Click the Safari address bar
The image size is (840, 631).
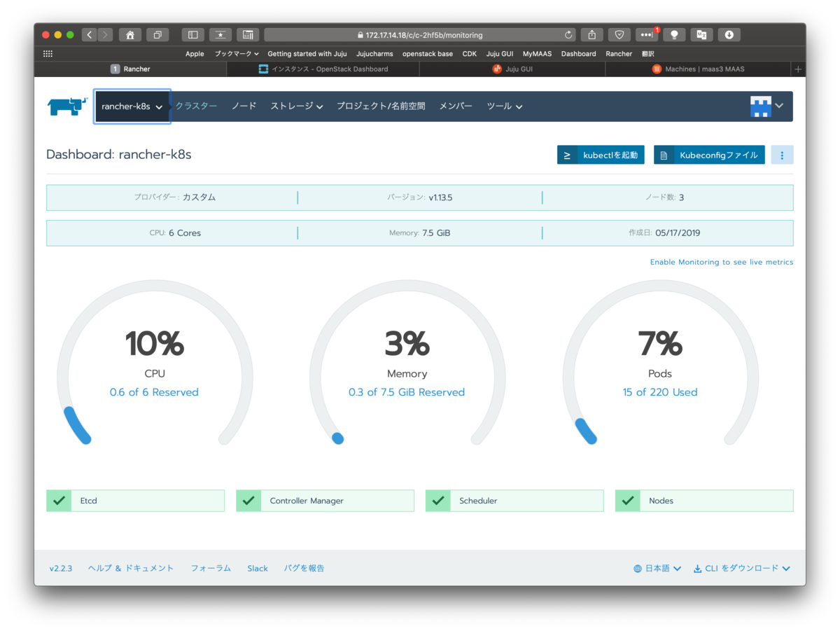tap(420, 34)
